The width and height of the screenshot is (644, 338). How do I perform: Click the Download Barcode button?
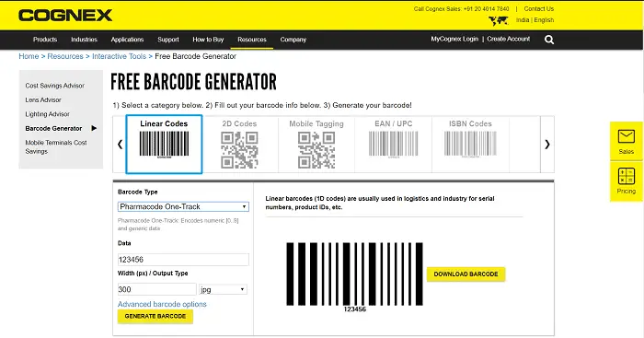pos(466,274)
